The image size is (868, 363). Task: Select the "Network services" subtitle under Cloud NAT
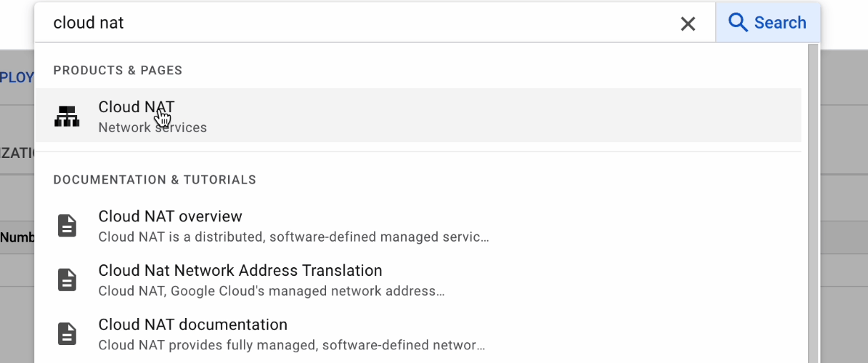pyautogui.click(x=152, y=128)
